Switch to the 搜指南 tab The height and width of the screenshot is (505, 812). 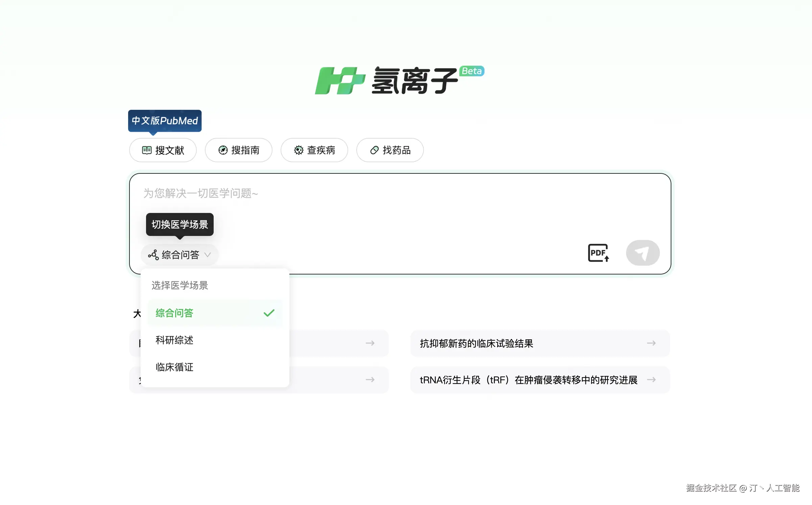pos(239,150)
